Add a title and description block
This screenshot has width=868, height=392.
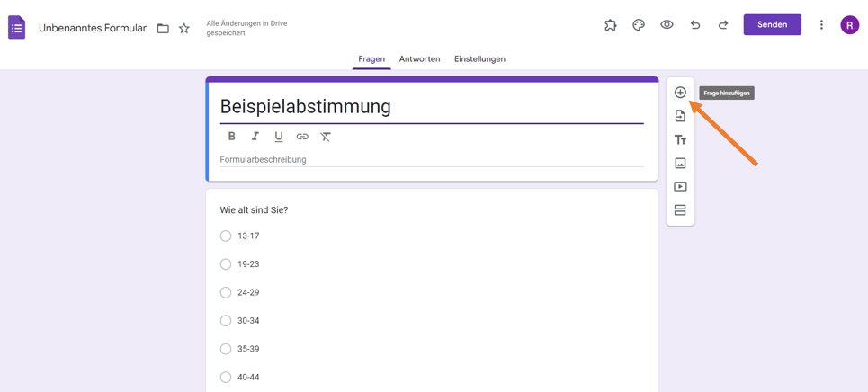click(680, 140)
